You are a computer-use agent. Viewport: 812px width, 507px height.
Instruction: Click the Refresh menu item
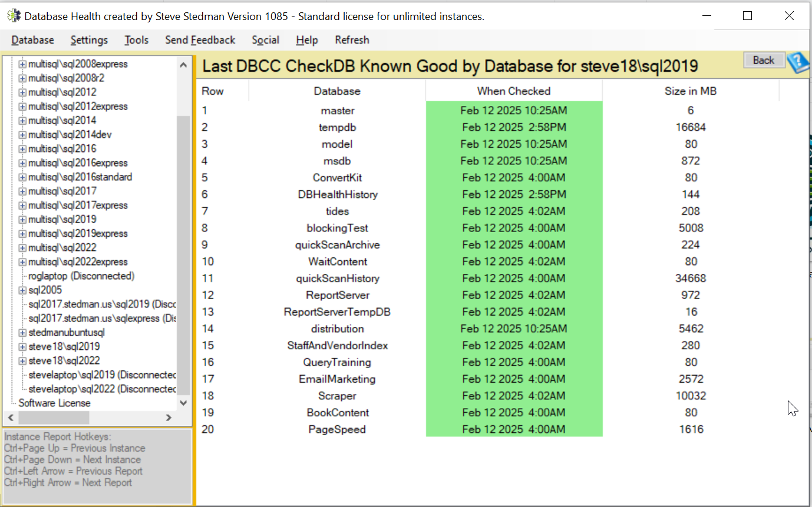tap(352, 40)
